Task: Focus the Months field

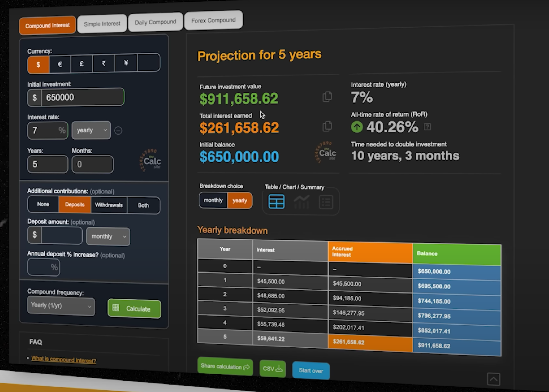Action: (92, 164)
